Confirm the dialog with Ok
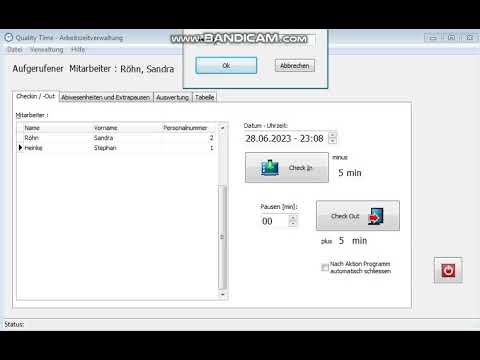This screenshot has height=360, width=480. tap(226, 65)
